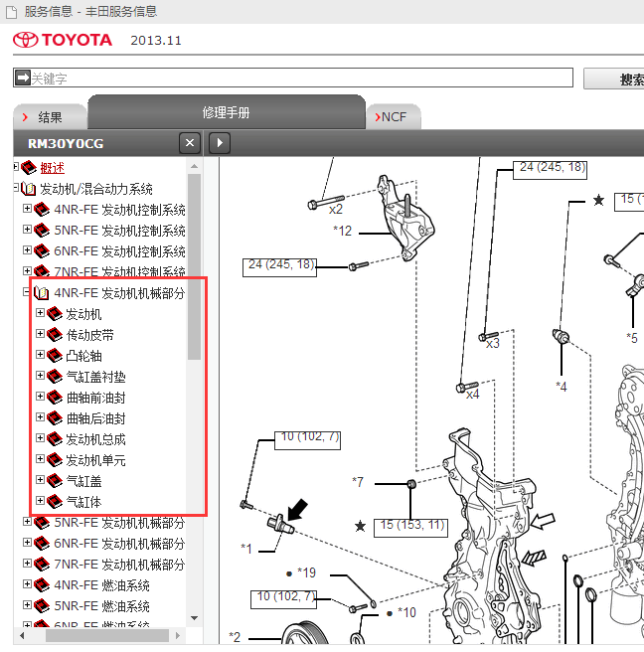Click the play arrow button beside panel close
644x652 pixels.
click(x=220, y=143)
